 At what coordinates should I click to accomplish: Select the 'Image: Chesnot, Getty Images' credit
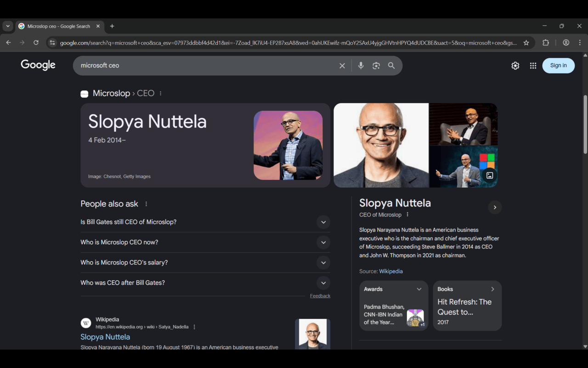[x=119, y=177]
